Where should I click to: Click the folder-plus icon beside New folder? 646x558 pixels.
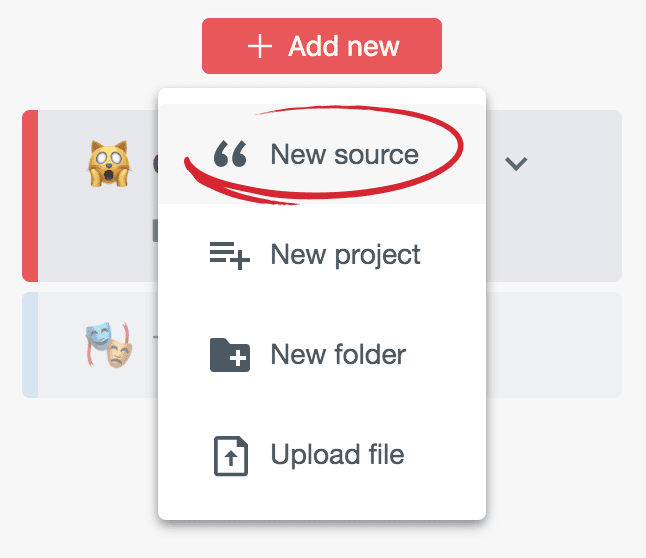tap(229, 355)
